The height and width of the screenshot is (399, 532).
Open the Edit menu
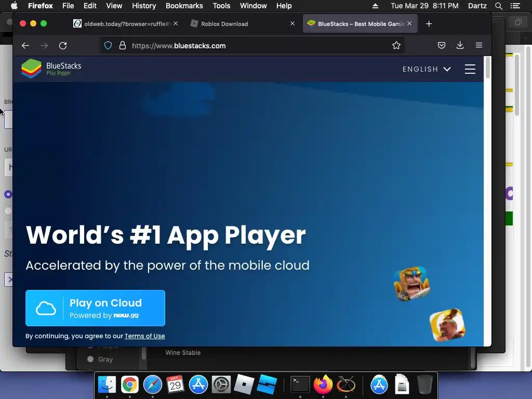pyautogui.click(x=90, y=6)
